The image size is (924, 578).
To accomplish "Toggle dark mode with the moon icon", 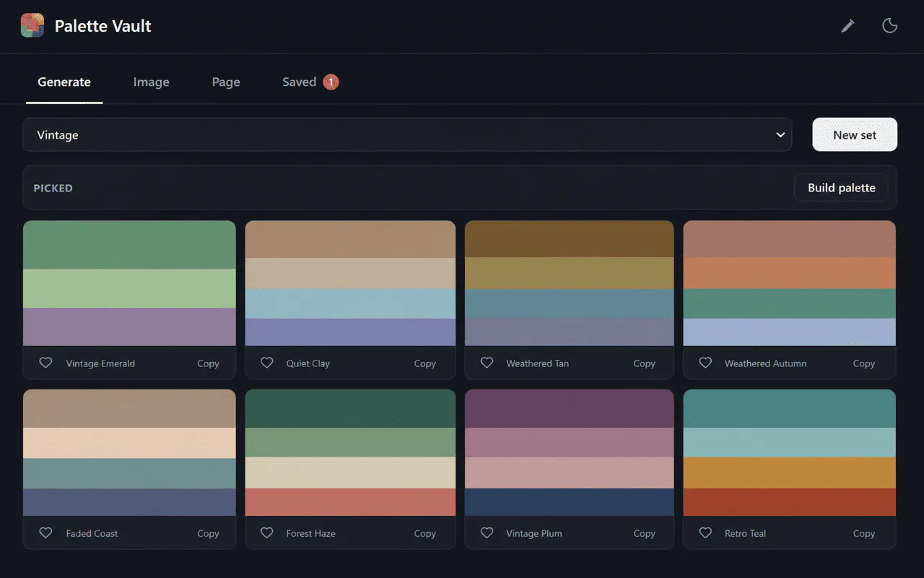I will pyautogui.click(x=890, y=26).
